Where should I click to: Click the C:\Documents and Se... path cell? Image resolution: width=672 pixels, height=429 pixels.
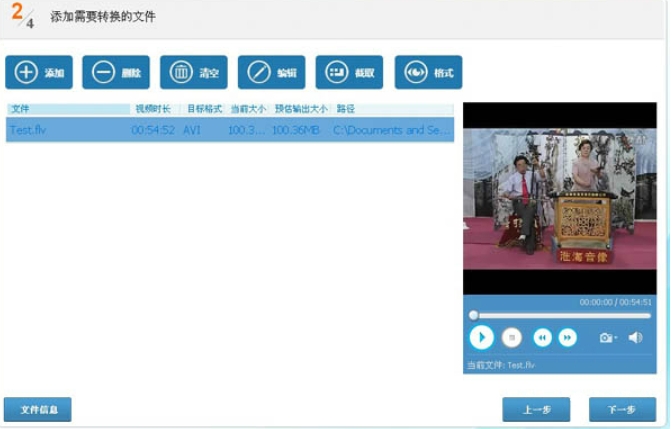click(392, 130)
